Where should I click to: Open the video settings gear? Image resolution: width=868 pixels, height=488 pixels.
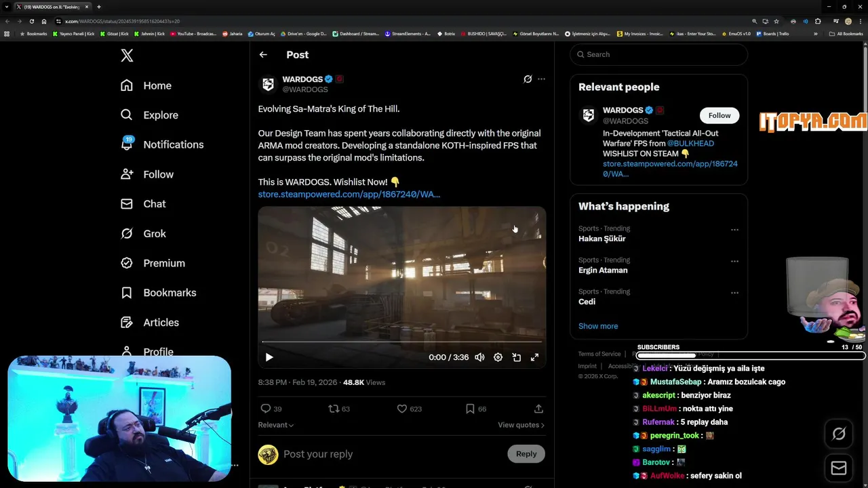498,357
